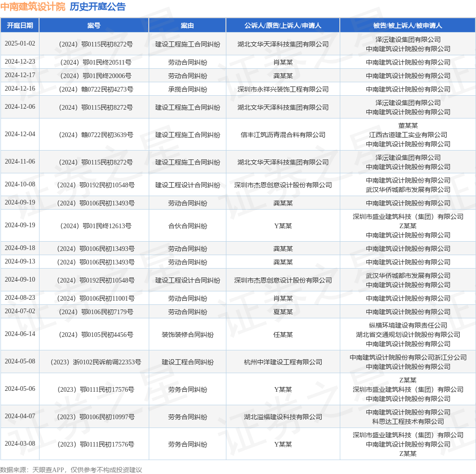
Task: Select the date 2024-05-08
Action: pos(20,362)
